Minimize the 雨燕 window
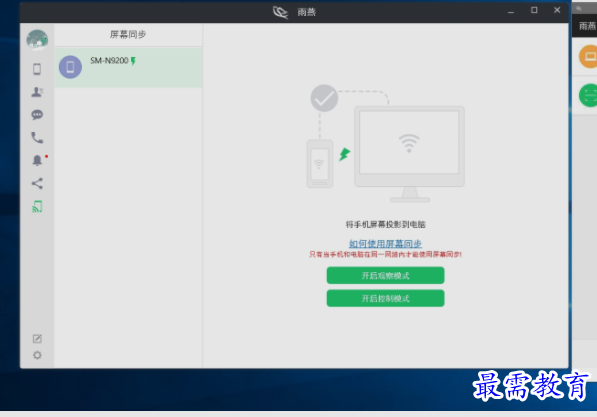Screen dimensions: 597x417 [x=511, y=11]
